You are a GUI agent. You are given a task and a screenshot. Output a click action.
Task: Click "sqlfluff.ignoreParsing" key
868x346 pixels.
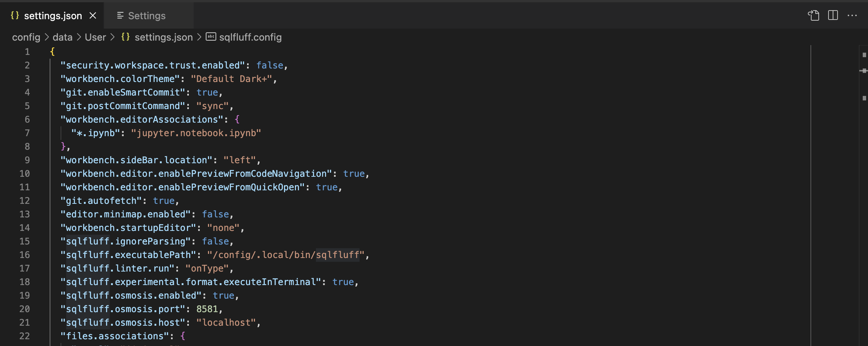126,241
